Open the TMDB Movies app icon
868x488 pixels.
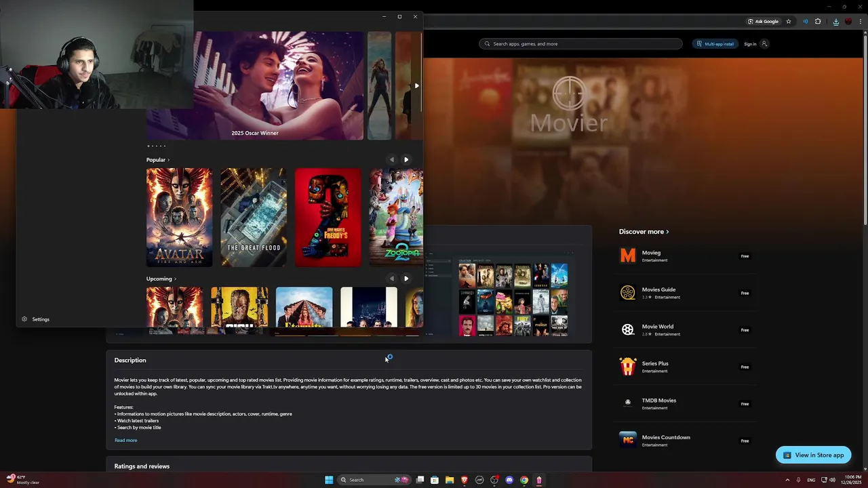click(628, 403)
